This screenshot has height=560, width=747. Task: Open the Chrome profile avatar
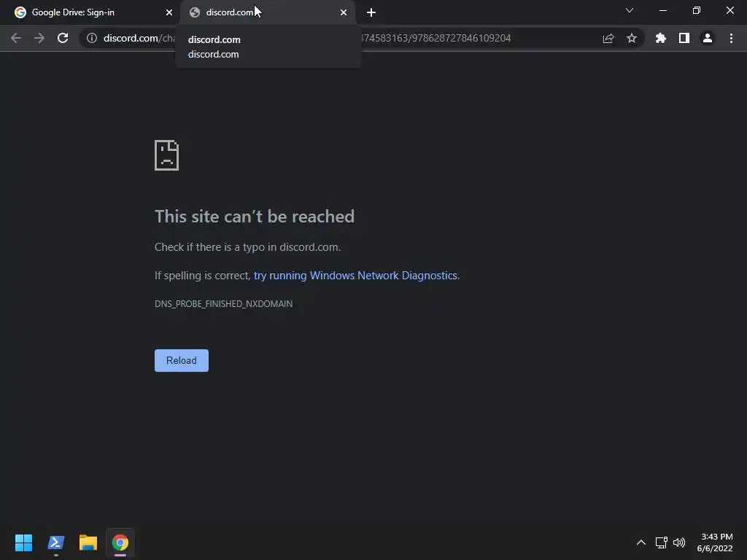click(x=708, y=38)
